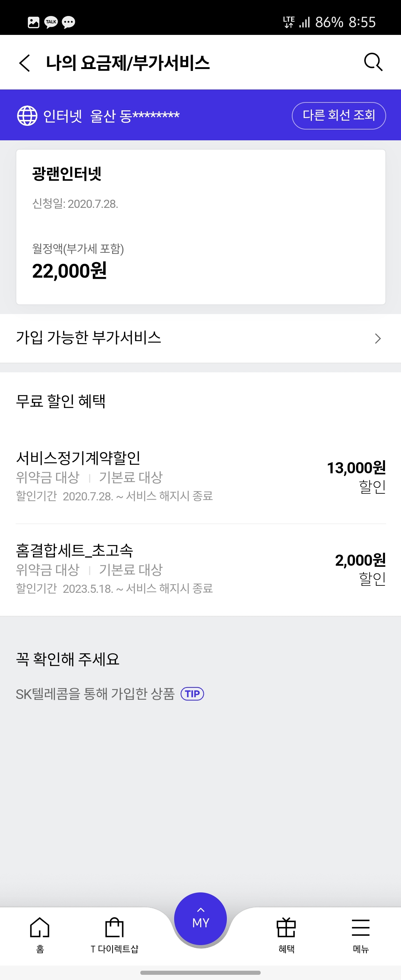
Task: Tap the 2,000원 할인 amount
Action: (x=360, y=568)
